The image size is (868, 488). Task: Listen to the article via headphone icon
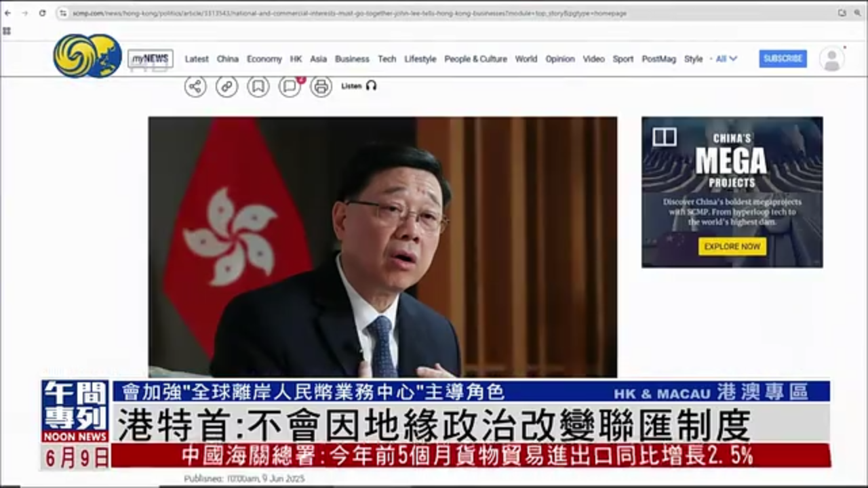tap(371, 86)
